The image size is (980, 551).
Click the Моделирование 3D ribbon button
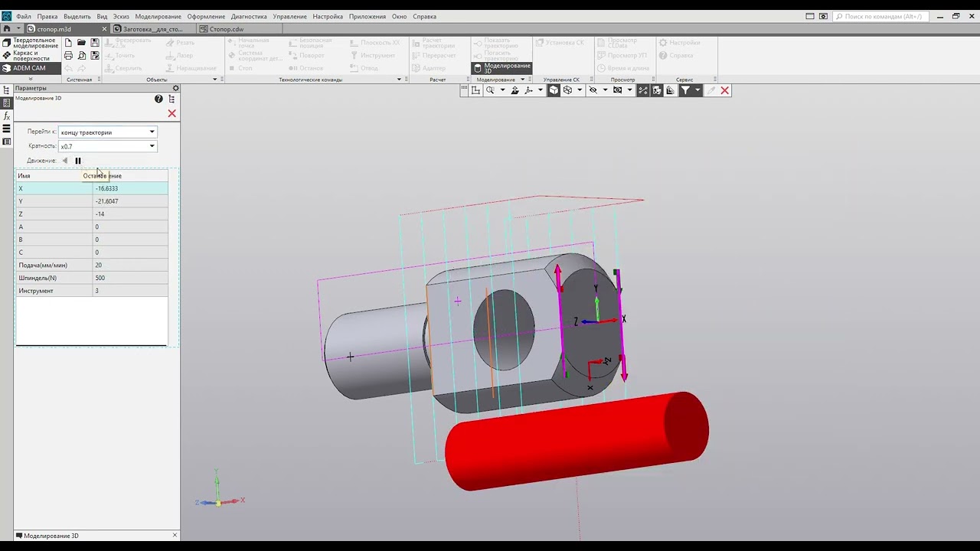[x=501, y=68]
